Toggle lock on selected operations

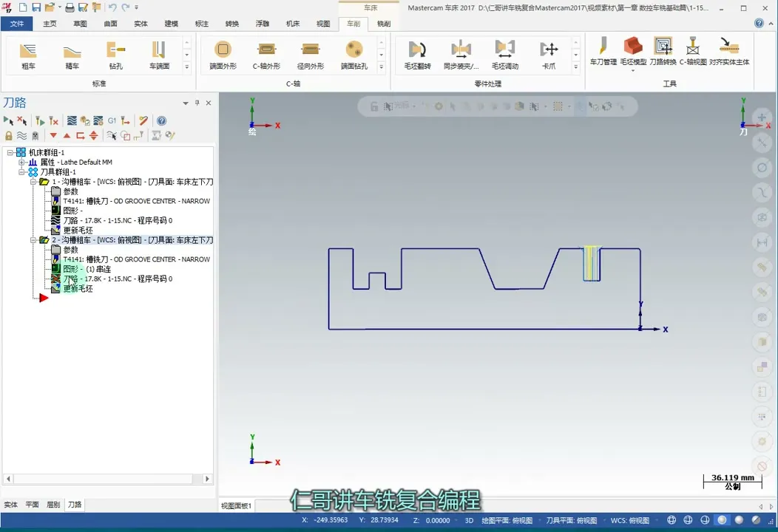pos(9,136)
